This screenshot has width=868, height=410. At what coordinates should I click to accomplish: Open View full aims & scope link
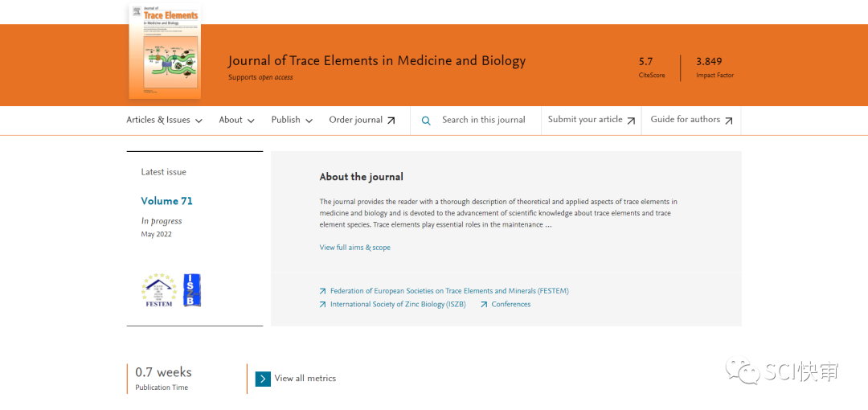click(x=354, y=248)
